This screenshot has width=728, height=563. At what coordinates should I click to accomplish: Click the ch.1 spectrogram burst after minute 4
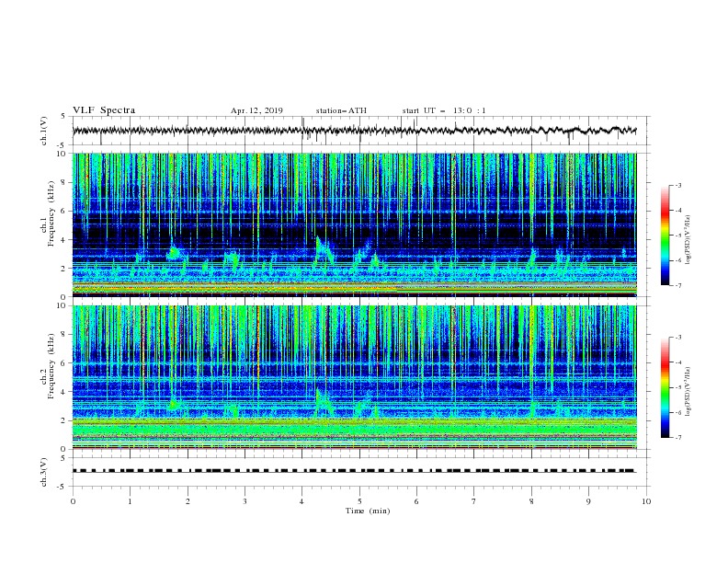324,251
